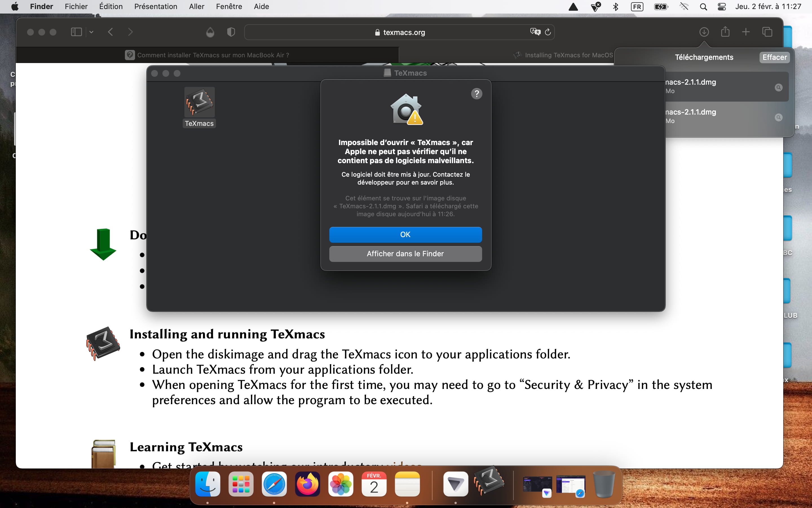This screenshot has height=508, width=812.
Task: Open the privacy report shield icon
Action: 231,32
